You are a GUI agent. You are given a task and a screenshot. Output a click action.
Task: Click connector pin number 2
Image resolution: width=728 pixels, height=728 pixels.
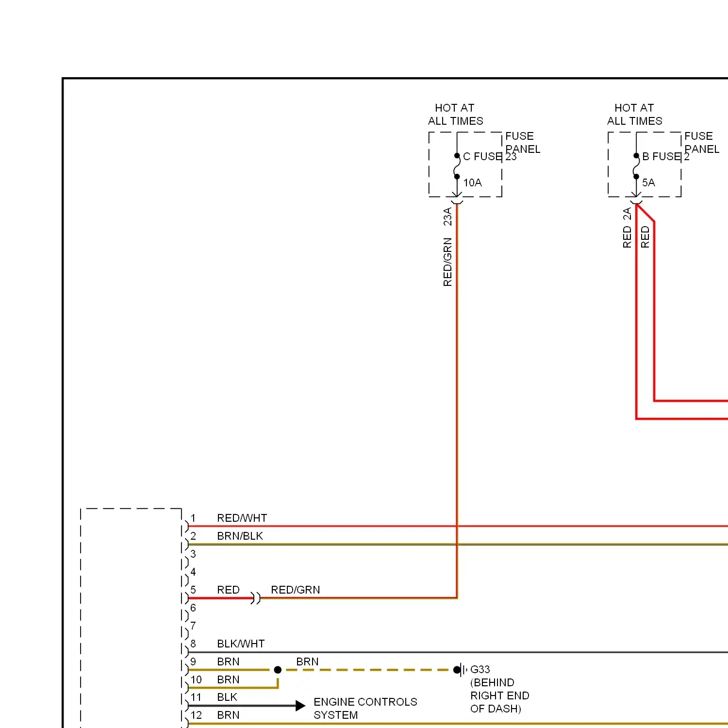coord(193,536)
